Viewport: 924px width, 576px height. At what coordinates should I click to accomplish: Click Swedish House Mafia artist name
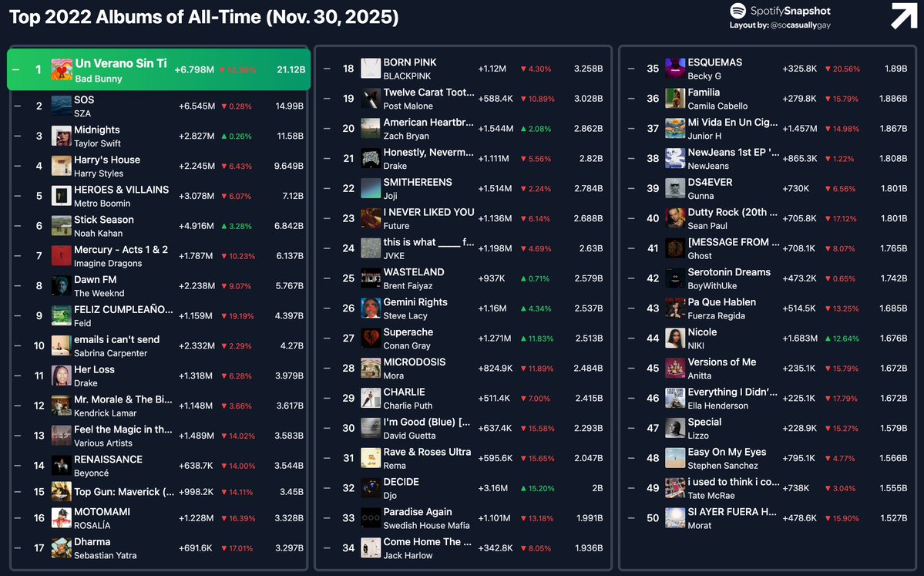point(427,525)
